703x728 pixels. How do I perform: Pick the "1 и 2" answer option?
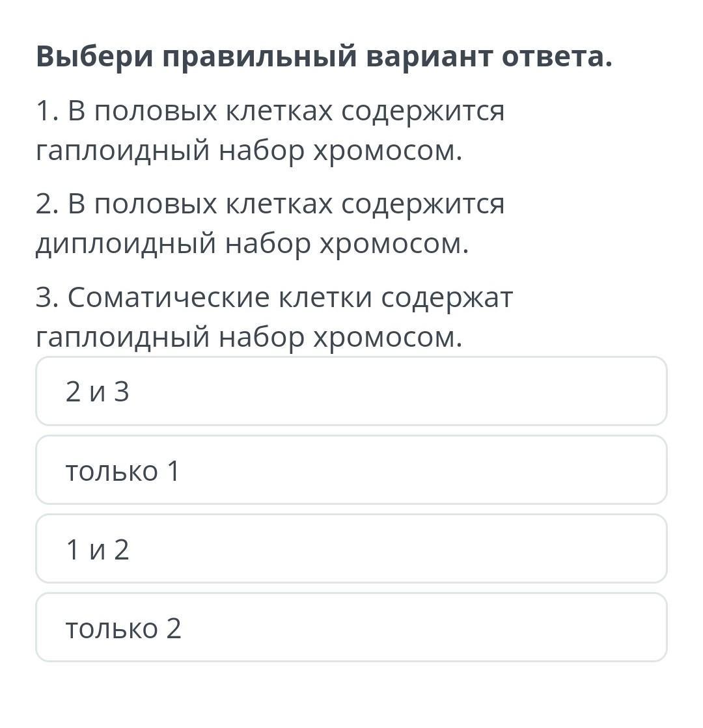pyautogui.click(x=351, y=549)
